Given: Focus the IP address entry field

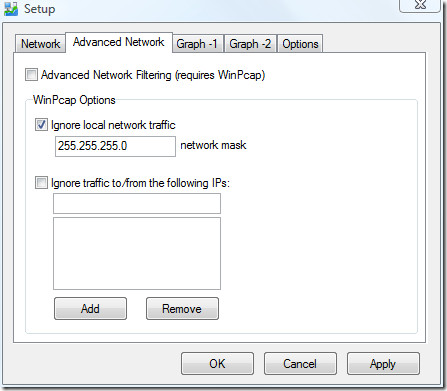Looking at the screenshot, I should click(x=137, y=203).
